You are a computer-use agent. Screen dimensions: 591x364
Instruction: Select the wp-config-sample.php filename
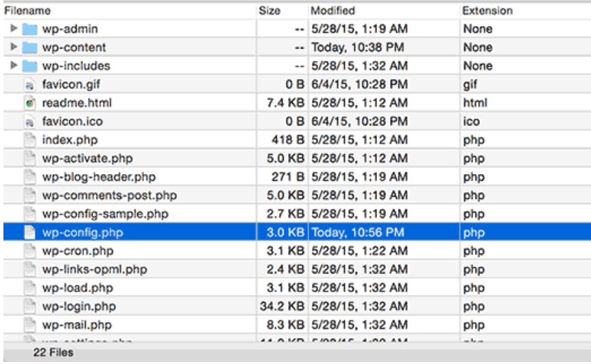pos(105,214)
